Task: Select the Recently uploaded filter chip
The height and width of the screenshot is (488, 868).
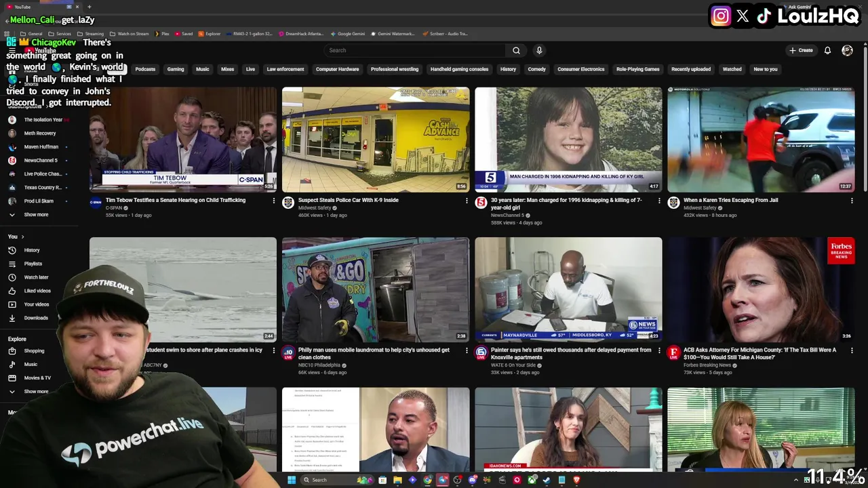Action: pos(691,69)
